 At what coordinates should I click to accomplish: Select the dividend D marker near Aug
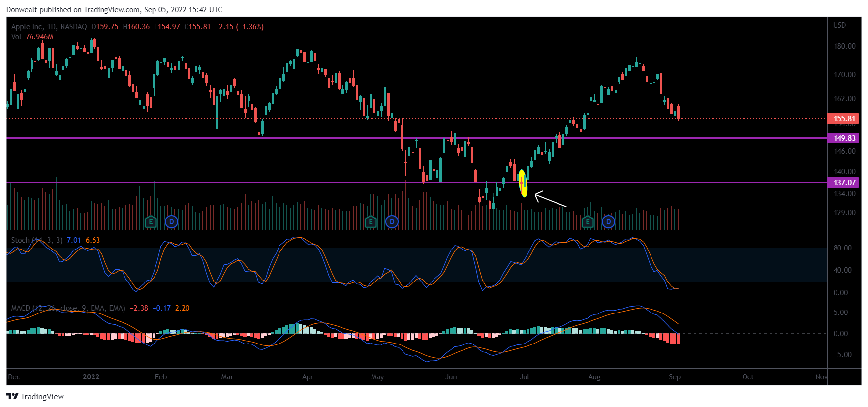608,222
